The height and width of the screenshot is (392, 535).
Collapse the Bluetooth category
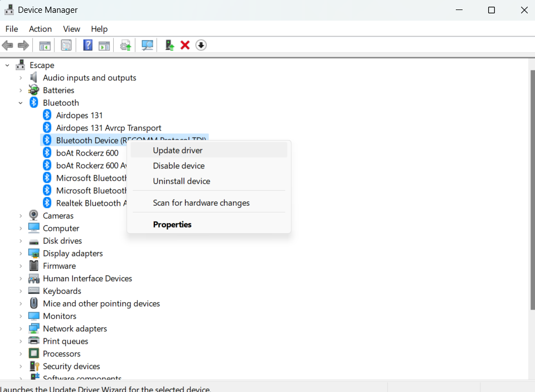(21, 103)
